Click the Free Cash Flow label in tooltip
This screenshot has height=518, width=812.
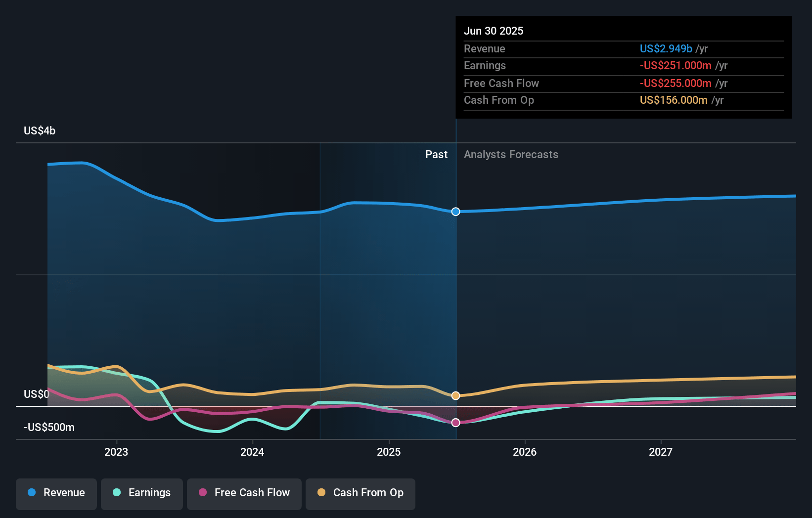point(501,83)
